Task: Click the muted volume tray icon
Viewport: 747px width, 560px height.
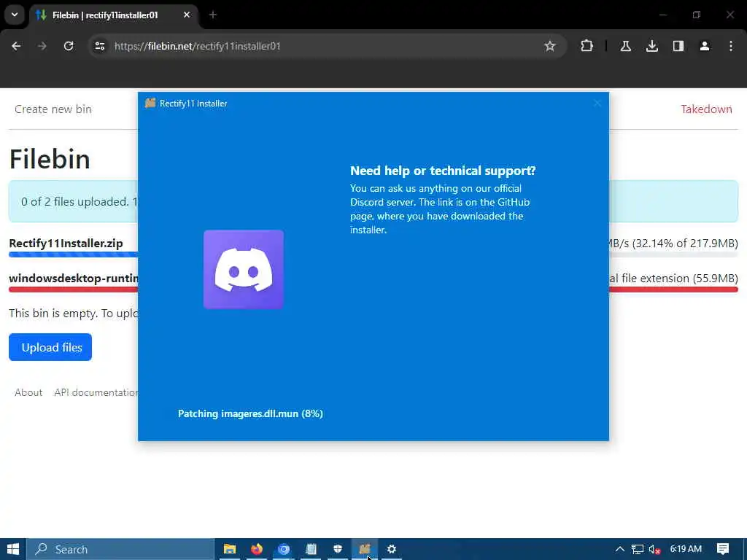Action: (654, 549)
